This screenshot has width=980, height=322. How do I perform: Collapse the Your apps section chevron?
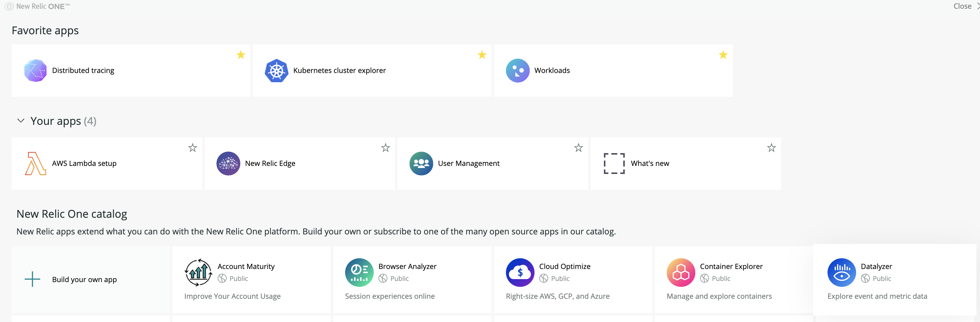click(x=21, y=121)
